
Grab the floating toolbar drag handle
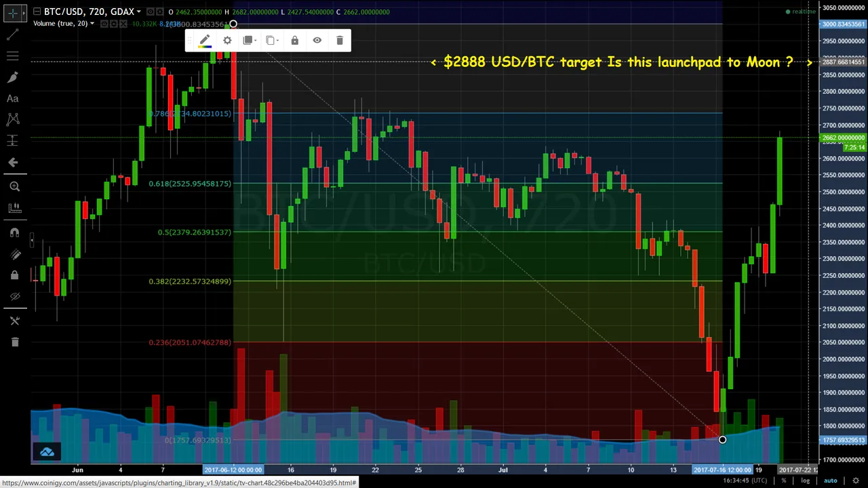pos(189,41)
